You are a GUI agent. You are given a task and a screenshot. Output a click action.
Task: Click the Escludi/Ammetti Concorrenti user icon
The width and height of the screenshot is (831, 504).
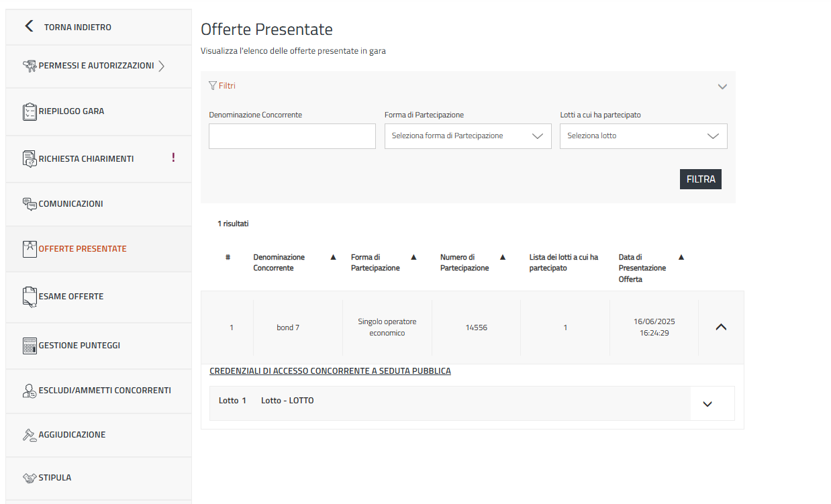(x=30, y=391)
